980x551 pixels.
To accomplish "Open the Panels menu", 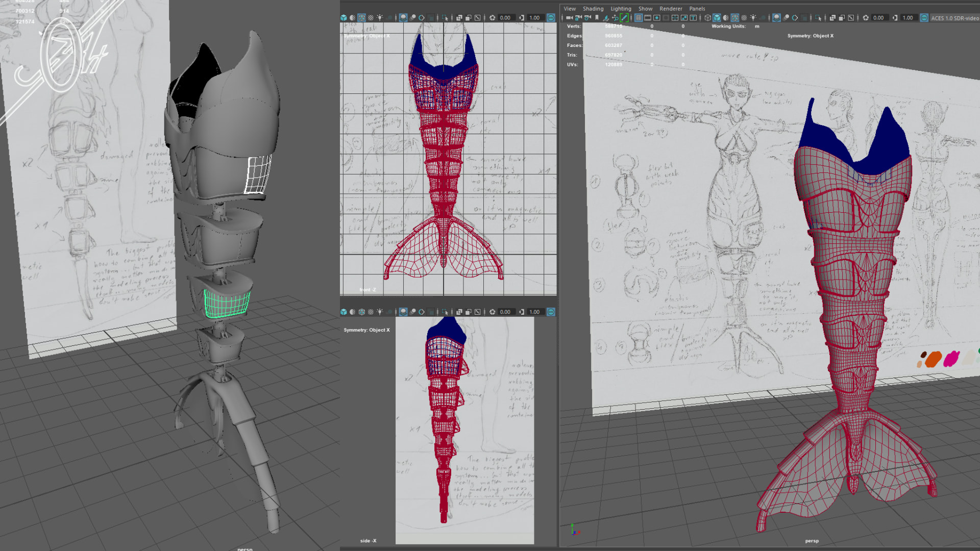I will [x=697, y=9].
